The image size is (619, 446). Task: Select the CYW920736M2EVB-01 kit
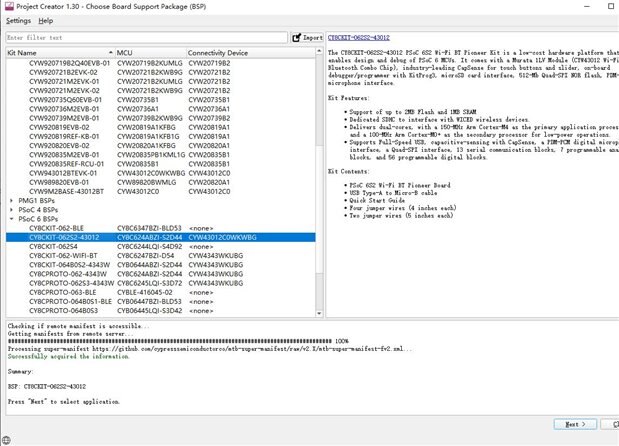64,109
